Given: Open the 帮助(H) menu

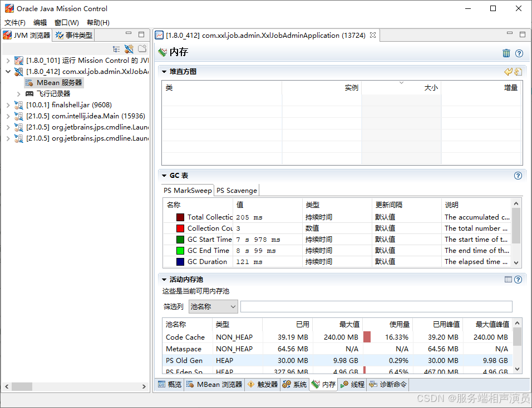Looking at the screenshot, I should [98, 23].
